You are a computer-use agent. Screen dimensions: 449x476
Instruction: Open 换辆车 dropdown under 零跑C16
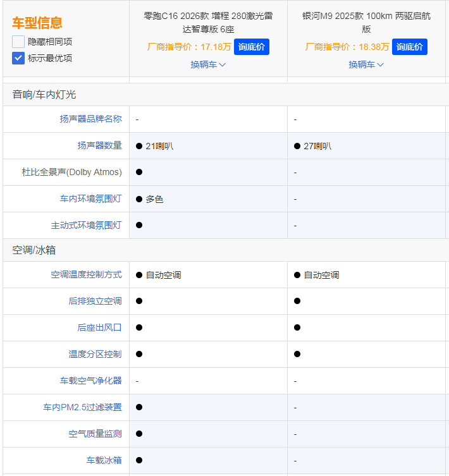208,64
